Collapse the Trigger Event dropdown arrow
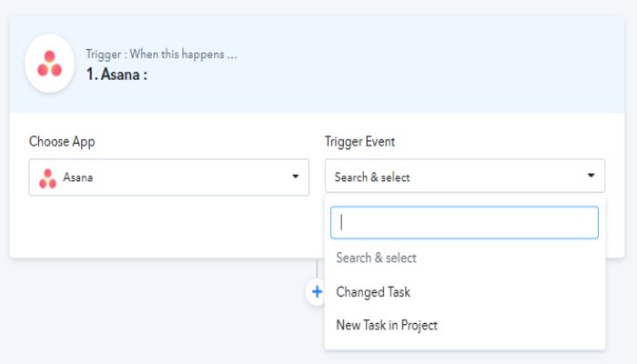The image size is (637, 364). (591, 176)
